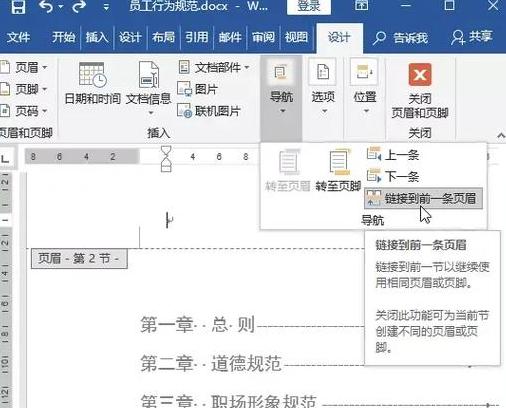Image resolution: width=506 pixels, height=408 pixels.
Task: Toggle 链接到前一条页眉 option
Action: coord(423,199)
